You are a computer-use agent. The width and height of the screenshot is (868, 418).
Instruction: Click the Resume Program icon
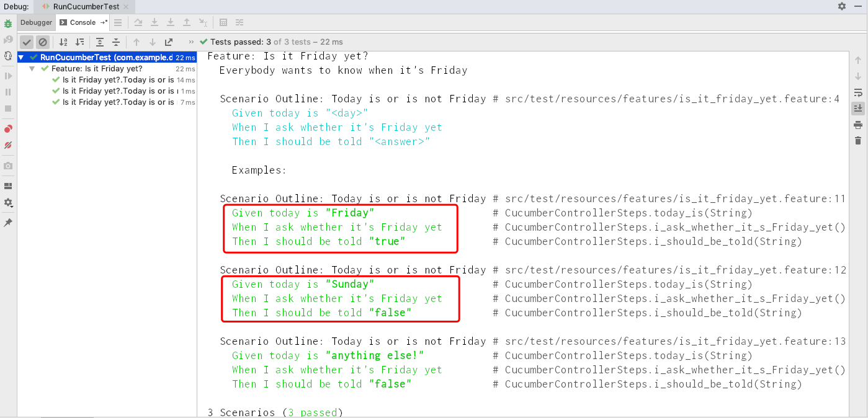pos(8,76)
